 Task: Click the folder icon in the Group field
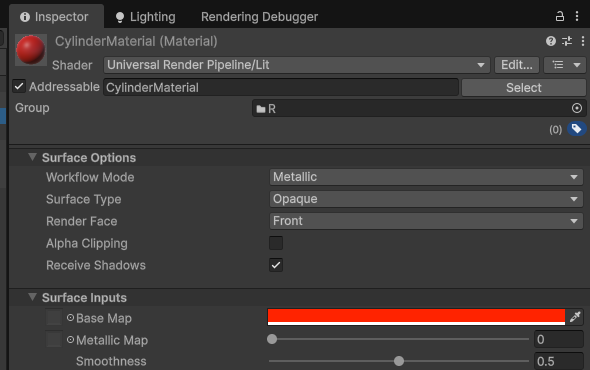click(x=261, y=109)
